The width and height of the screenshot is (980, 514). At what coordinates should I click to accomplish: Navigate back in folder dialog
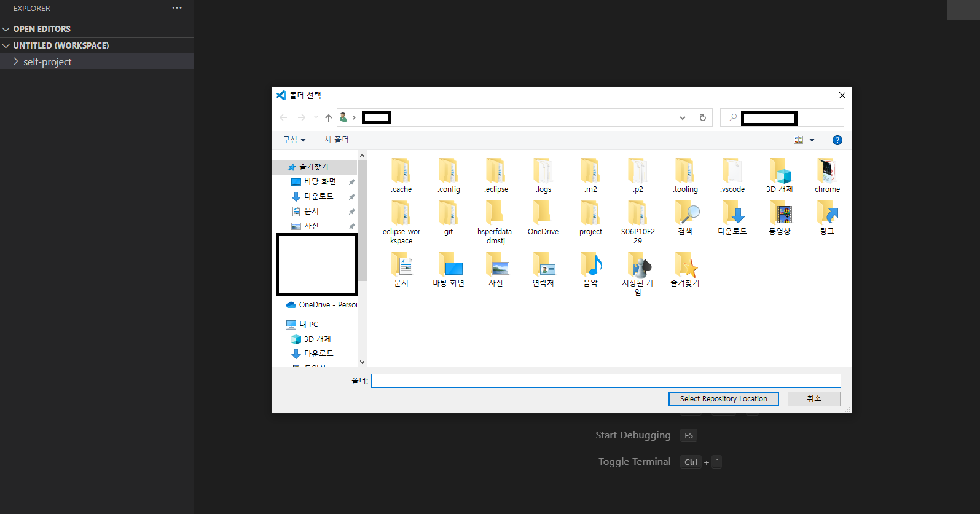pyautogui.click(x=283, y=117)
